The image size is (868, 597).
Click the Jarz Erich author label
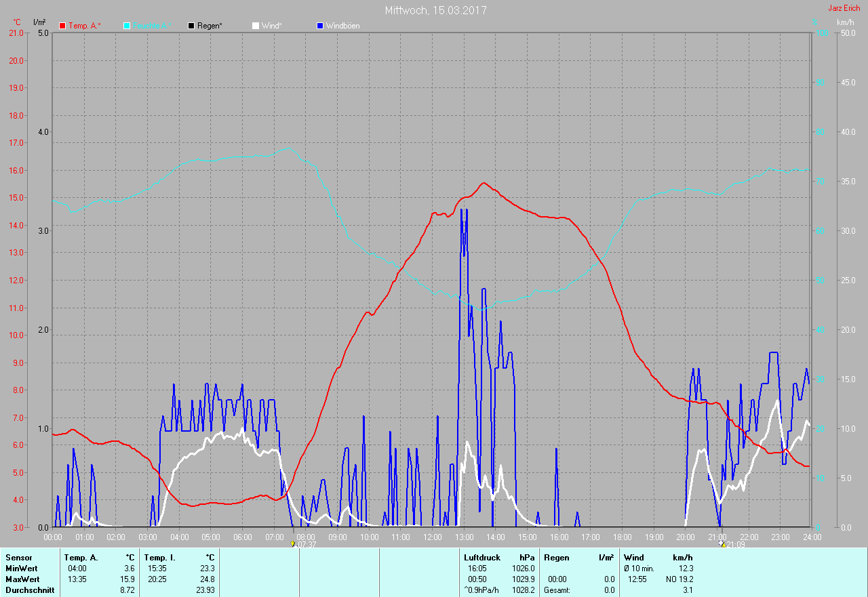(x=844, y=8)
